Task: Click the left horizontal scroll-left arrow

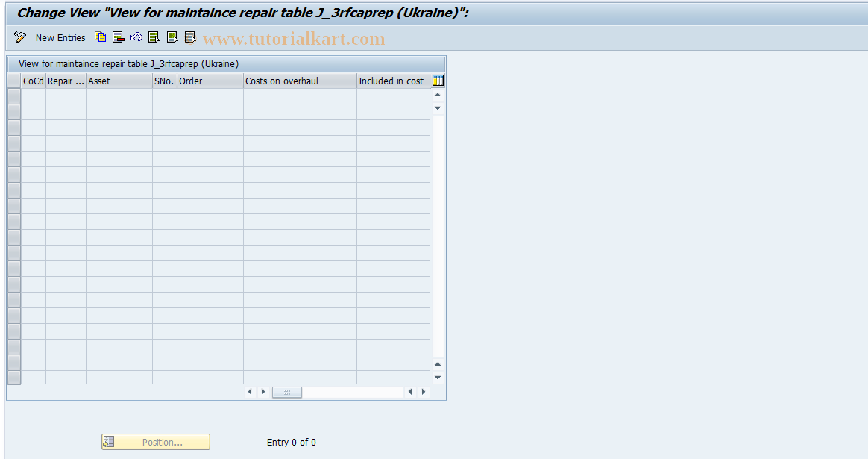Action: 250,392
